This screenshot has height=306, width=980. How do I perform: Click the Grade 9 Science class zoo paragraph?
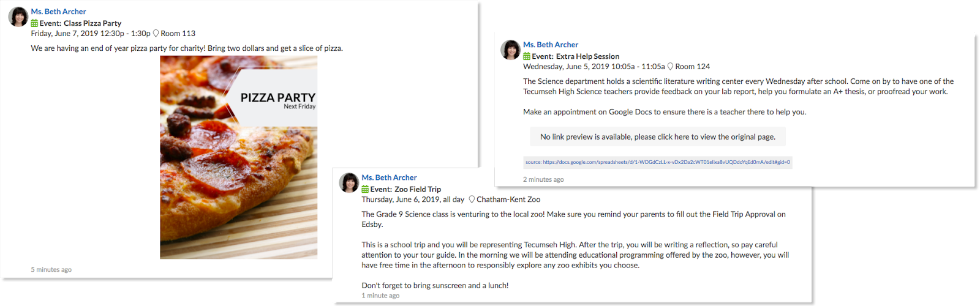573,219
